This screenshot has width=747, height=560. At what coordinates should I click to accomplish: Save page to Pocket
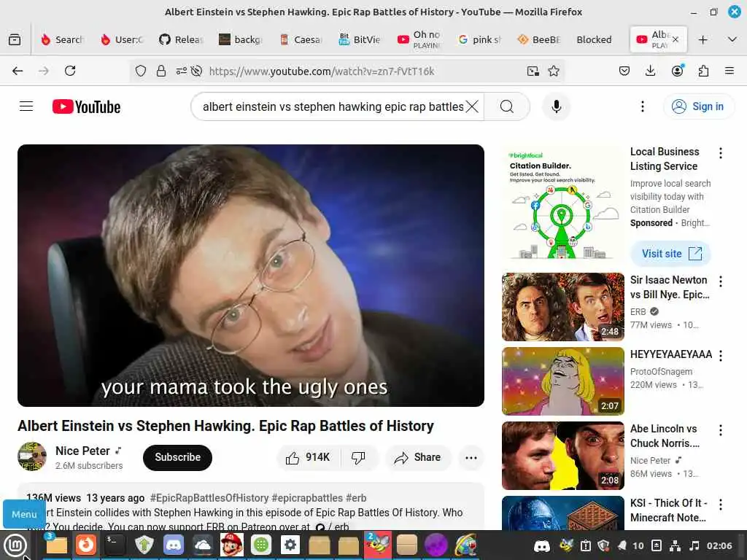click(x=624, y=71)
